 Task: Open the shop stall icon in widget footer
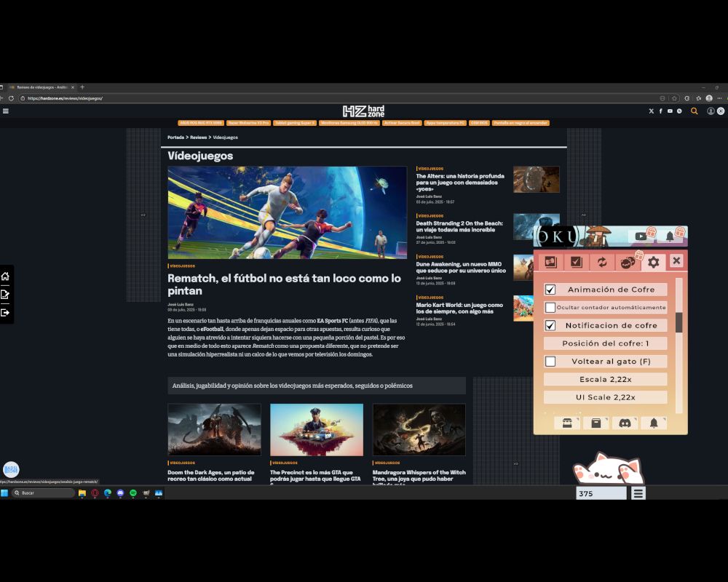click(566, 423)
